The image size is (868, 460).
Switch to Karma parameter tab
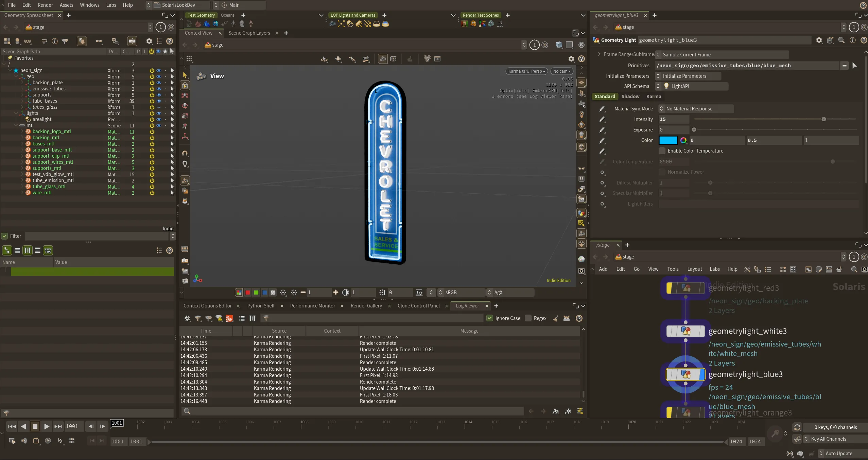(654, 96)
